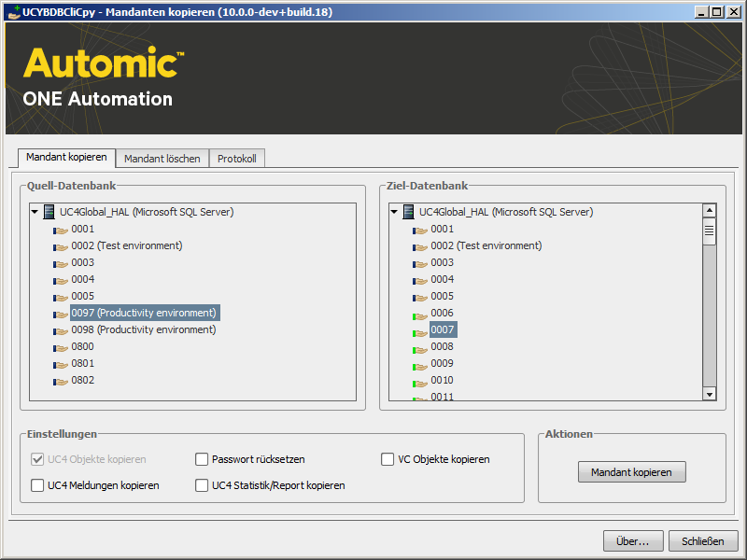The image size is (747, 560).
Task: Enable Passwort rücksetzen option
Action: coord(202,459)
